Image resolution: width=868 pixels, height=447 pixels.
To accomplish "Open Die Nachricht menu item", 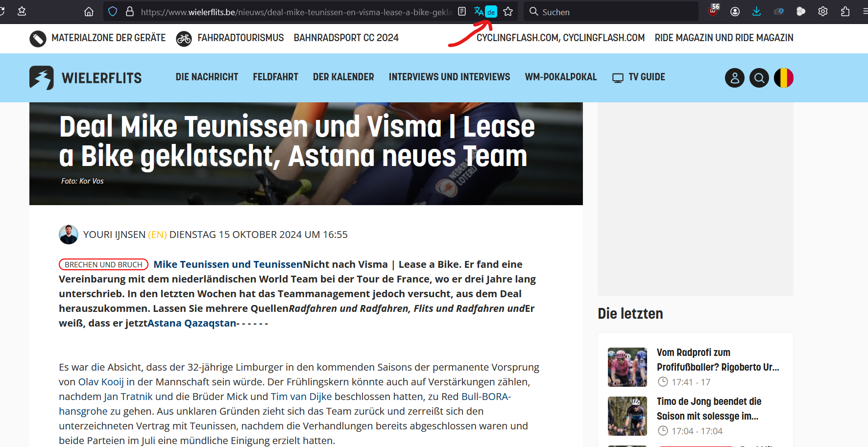I will pyautogui.click(x=207, y=77).
